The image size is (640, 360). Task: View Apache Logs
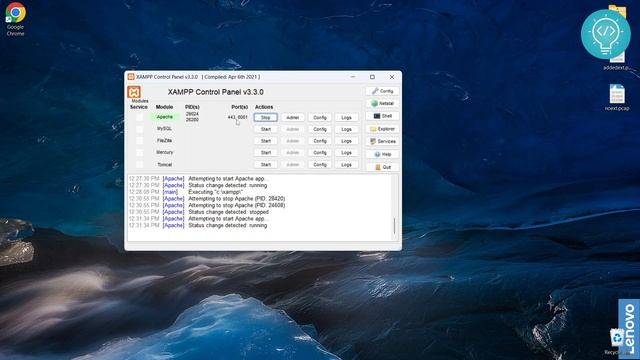coord(347,118)
